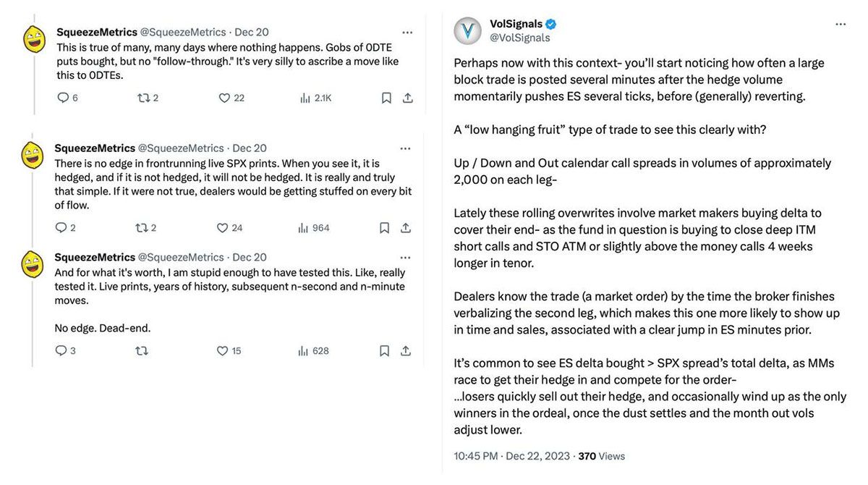
Task: Reply to the frontrunning SPX prints tweet
Action: pyautogui.click(x=61, y=228)
